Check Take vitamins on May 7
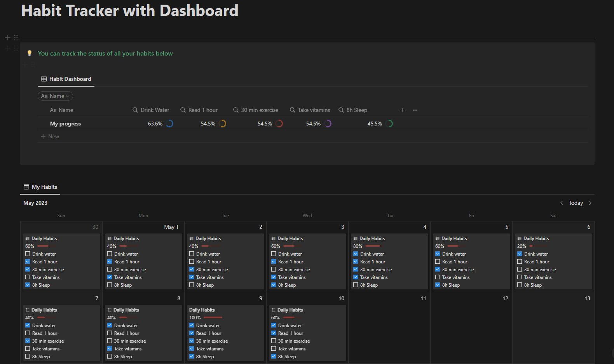Screen dimensions: 614x364 (28, 348)
